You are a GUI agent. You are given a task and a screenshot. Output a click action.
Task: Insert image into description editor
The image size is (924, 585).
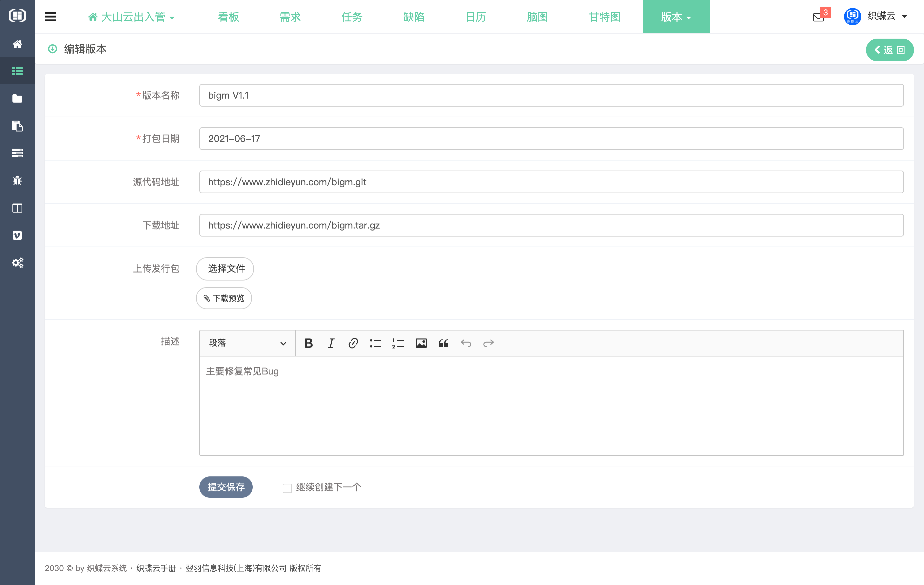pos(421,343)
